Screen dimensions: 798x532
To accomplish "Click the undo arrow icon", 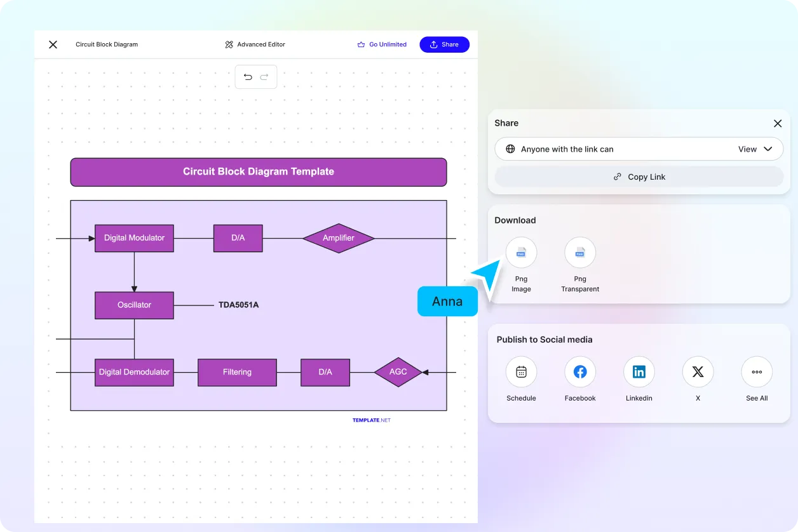I will pos(248,77).
